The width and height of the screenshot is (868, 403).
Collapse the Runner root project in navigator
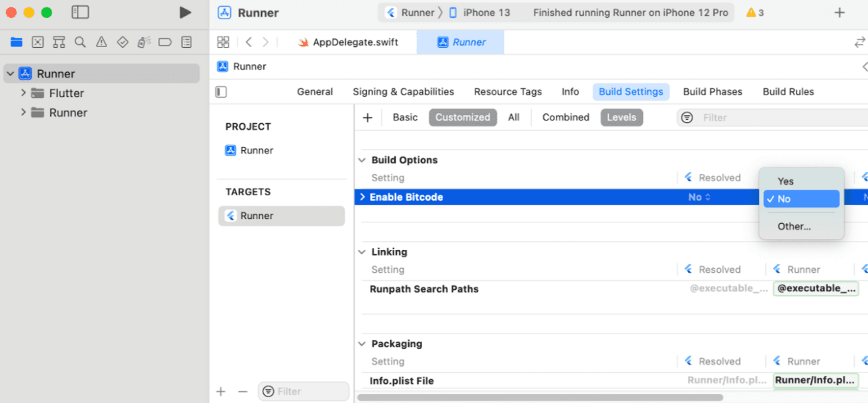(10, 74)
